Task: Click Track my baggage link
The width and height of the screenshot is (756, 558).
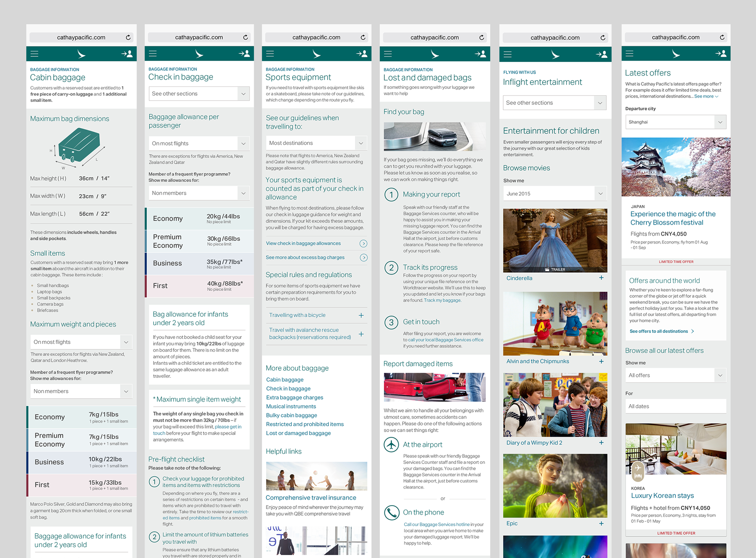Action: 442,300
